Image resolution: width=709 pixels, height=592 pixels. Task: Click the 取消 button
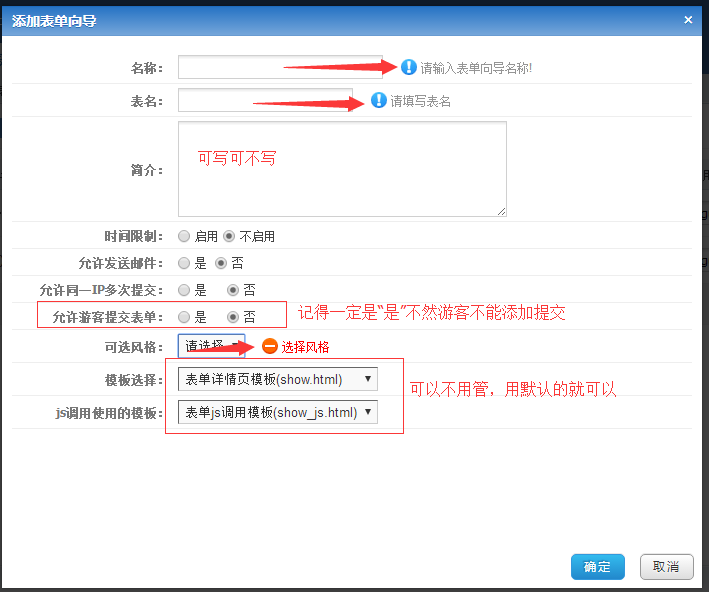point(666,566)
